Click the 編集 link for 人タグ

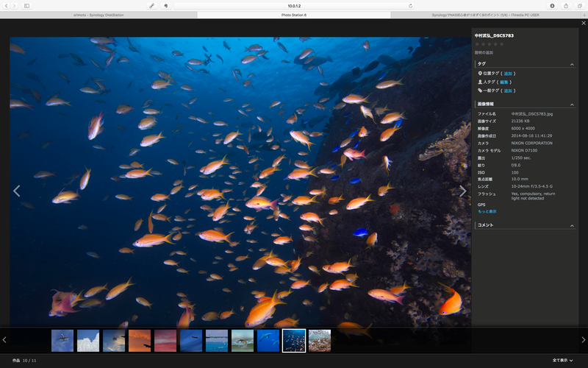(x=504, y=82)
